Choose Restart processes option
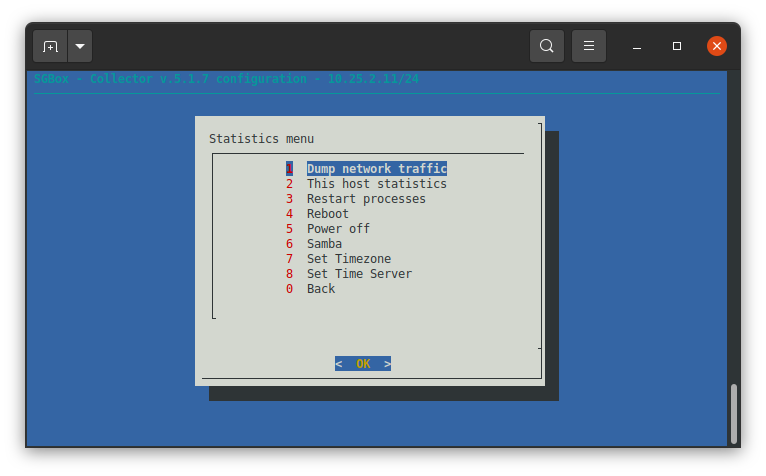Screen dimensions: 766x476 tap(356, 199)
